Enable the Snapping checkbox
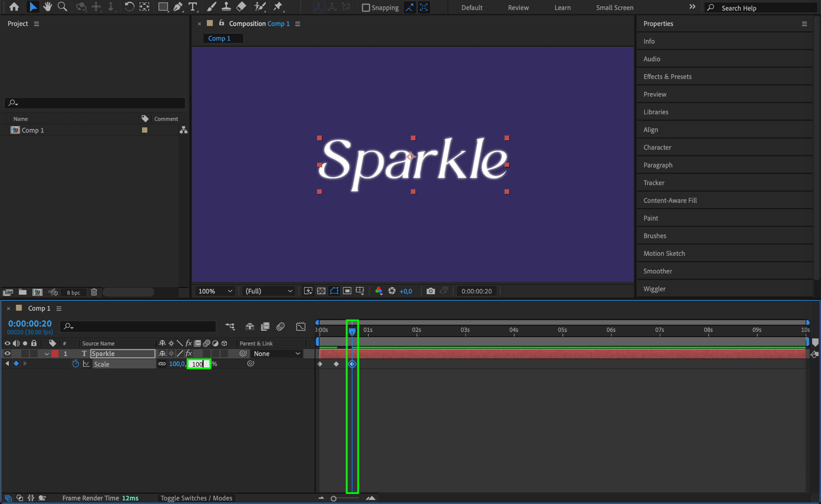The image size is (821, 504). point(366,8)
